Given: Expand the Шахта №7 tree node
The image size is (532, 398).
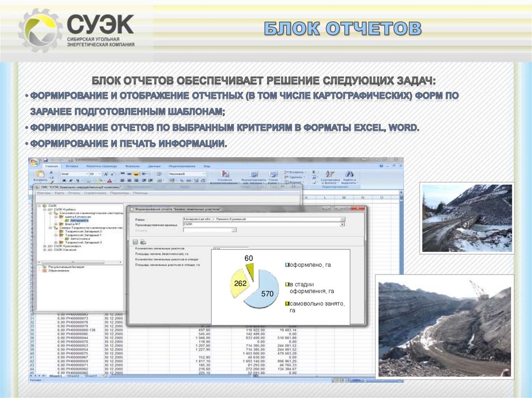Looking at the screenshot, I should pyautogui.click(x=56, y=224).
